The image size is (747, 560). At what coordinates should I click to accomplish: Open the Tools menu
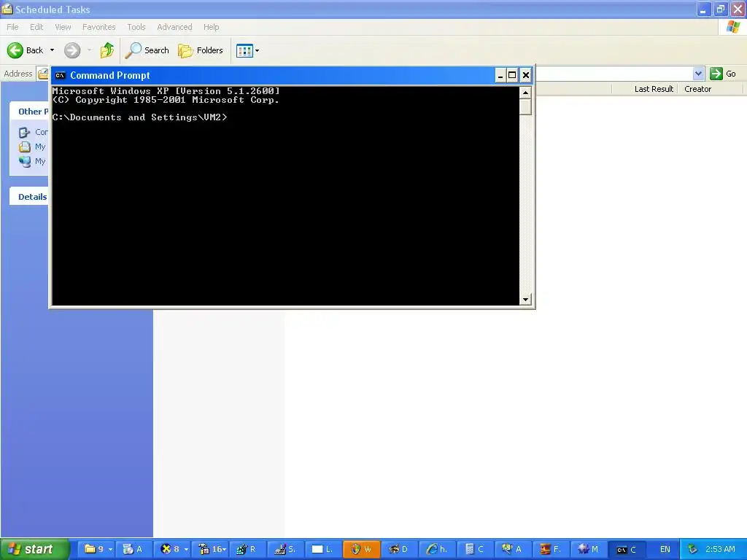pos(136,27)
